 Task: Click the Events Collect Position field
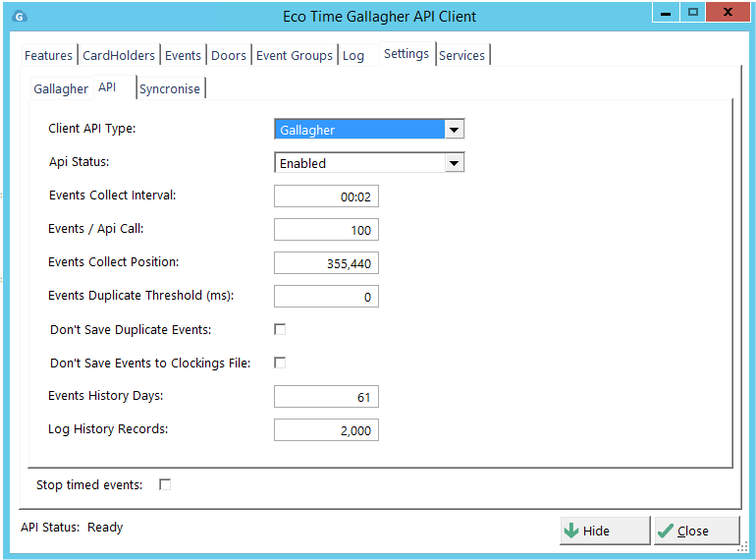(x=326, y=263)
